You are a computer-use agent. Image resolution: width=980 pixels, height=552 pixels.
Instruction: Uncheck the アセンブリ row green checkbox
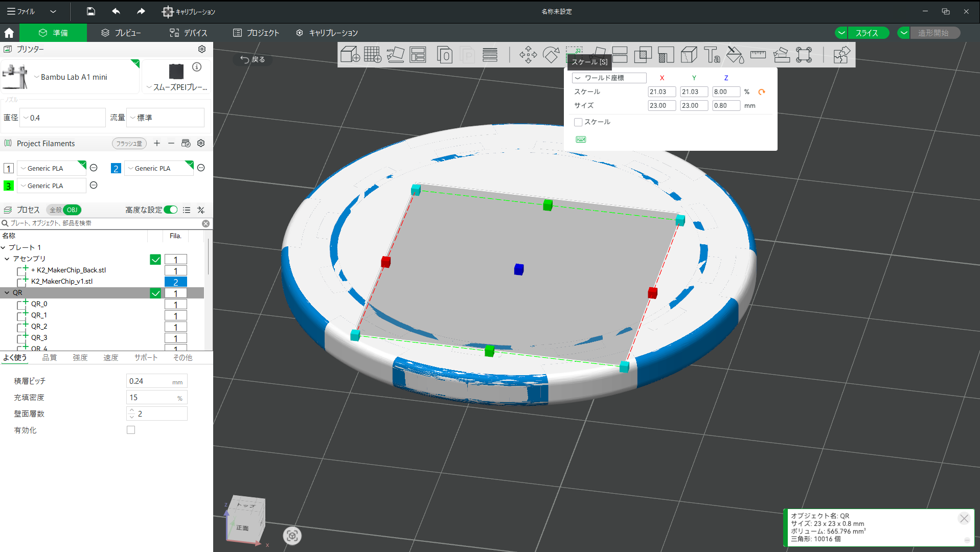pos(155,260)
